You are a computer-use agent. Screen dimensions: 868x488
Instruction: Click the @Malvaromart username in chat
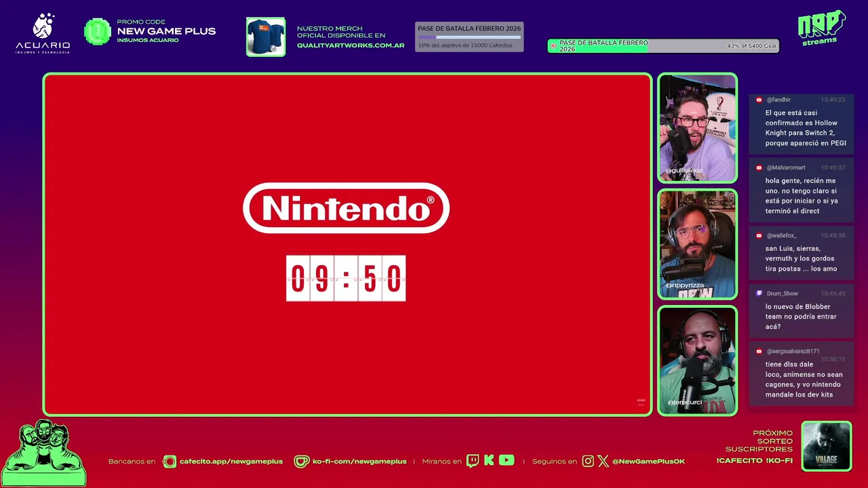[786, 167]
